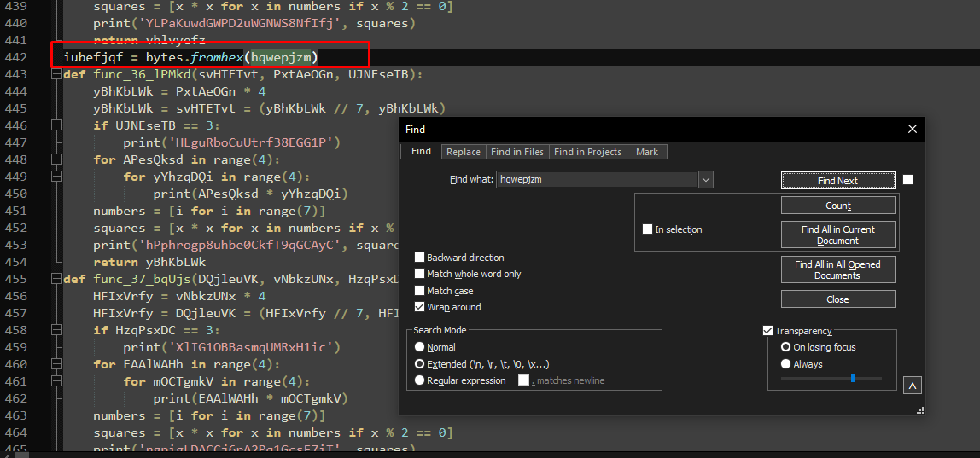Collapse fold marker at line 455

tap(57, 279)
